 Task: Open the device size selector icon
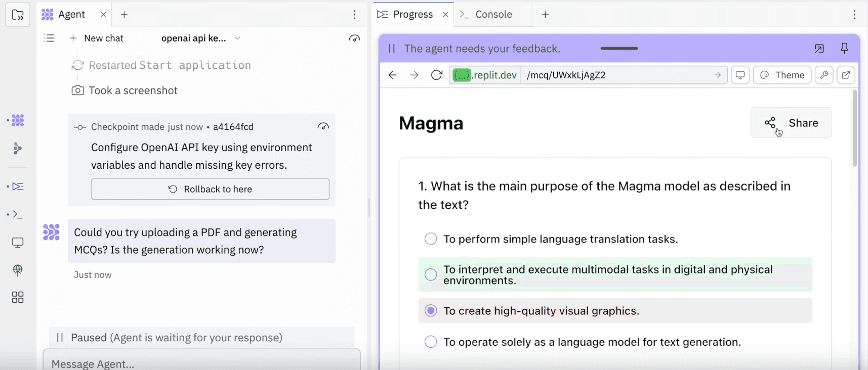[740, 75]
